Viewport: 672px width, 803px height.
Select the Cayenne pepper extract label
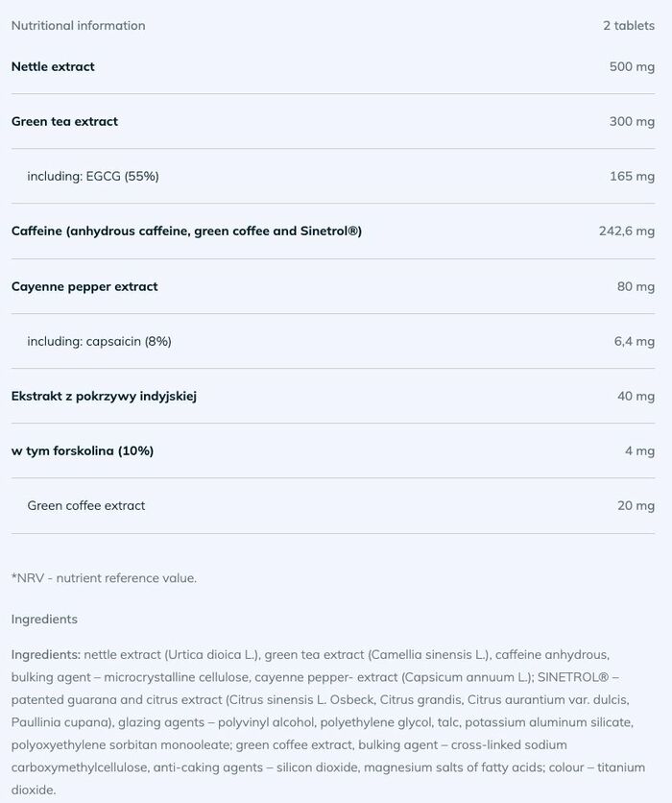click(x=84, y=286)
